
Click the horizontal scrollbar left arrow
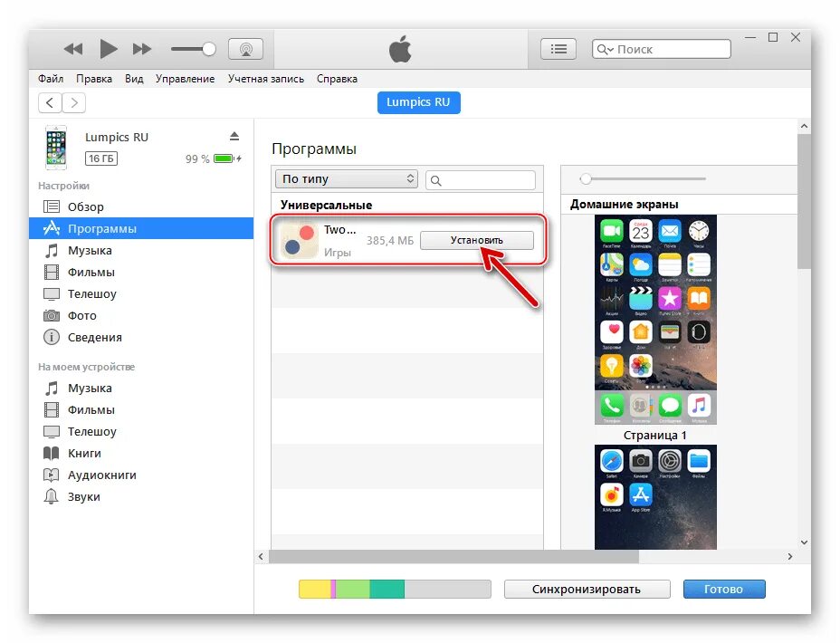[261, 557]
